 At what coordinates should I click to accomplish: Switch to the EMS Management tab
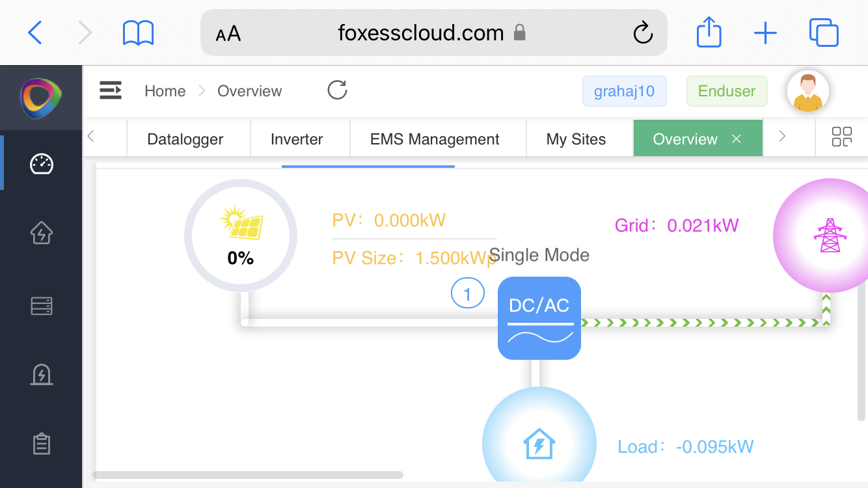pyautogui.click(x=435, y=139)
